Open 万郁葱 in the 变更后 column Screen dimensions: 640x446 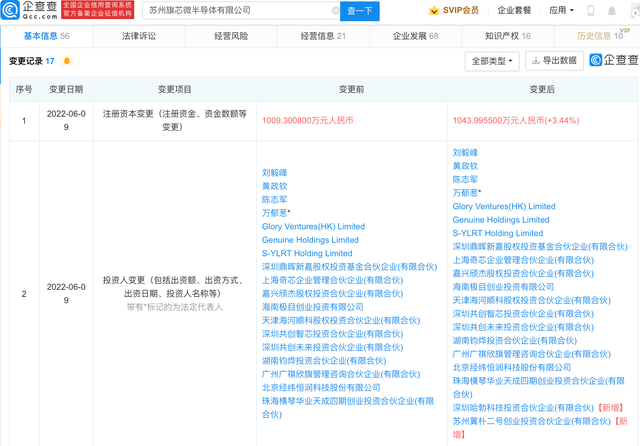[x=465, y=193]
